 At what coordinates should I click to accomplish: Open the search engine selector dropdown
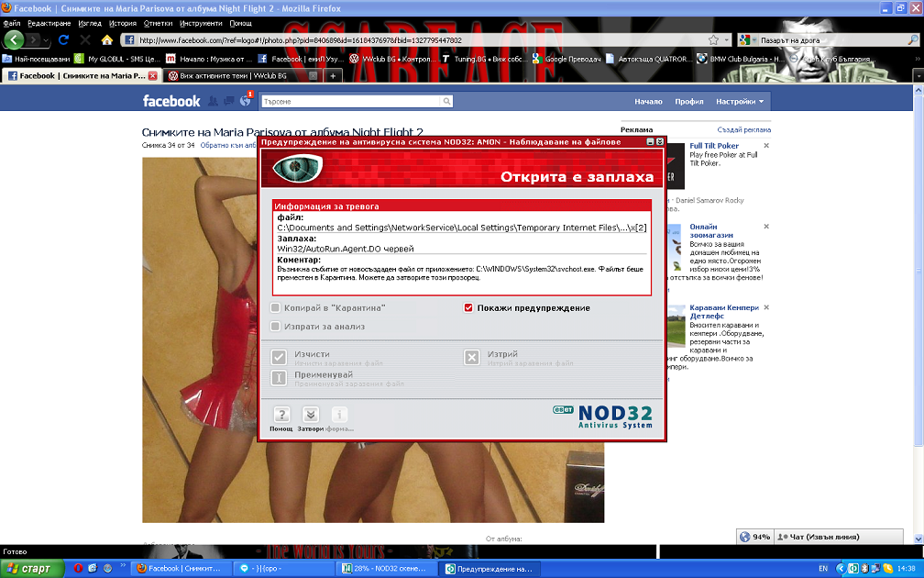tap(746, 40)
